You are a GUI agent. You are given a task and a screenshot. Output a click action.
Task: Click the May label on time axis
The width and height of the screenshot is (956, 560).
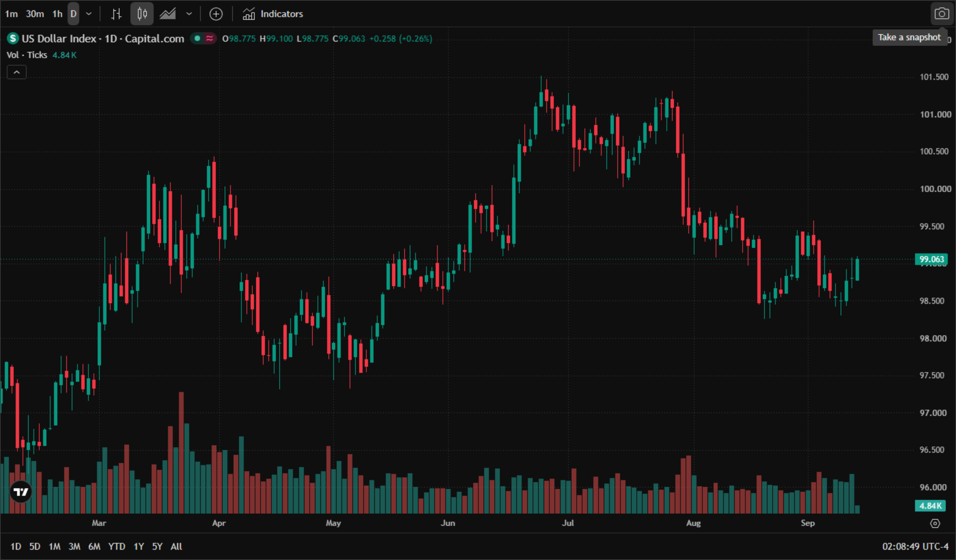coord(333,523)
